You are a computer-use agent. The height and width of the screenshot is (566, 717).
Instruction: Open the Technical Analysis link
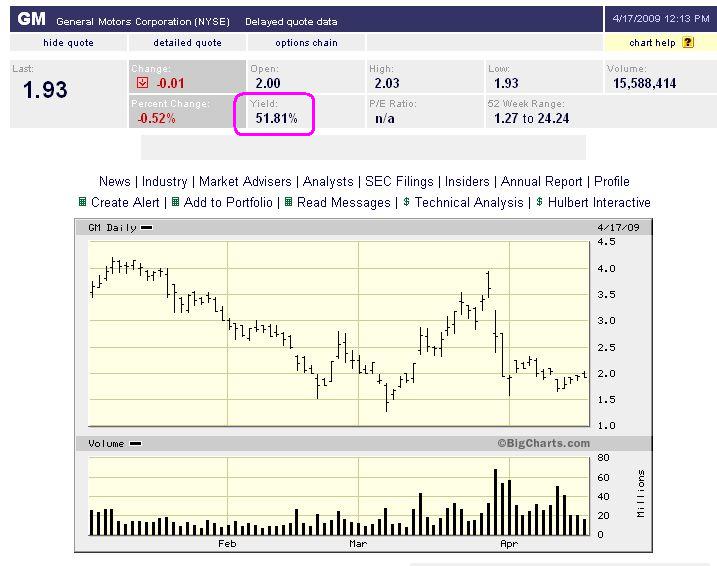click(x=469, y=202)
